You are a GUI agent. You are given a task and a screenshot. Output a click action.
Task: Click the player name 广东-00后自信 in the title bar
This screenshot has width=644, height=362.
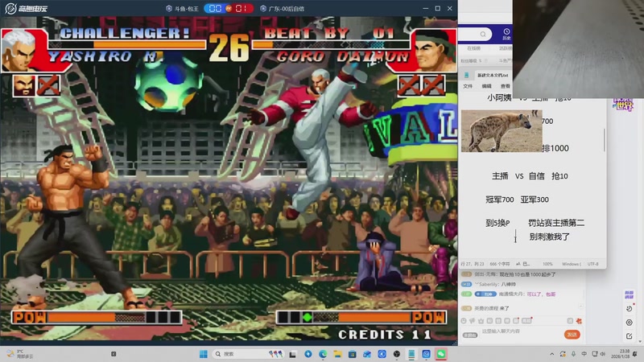pyautogui.click(x=283, y=8)
